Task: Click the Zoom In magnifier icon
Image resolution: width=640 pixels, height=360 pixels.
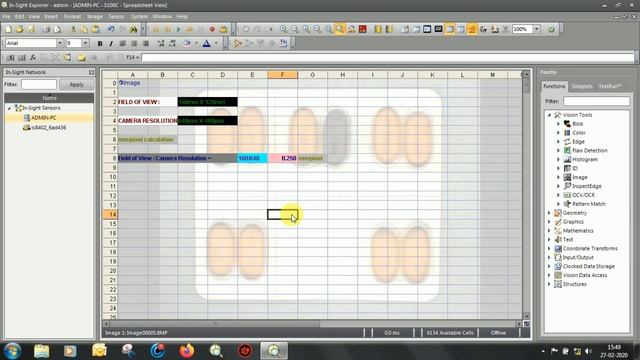Action: (283, 29)
